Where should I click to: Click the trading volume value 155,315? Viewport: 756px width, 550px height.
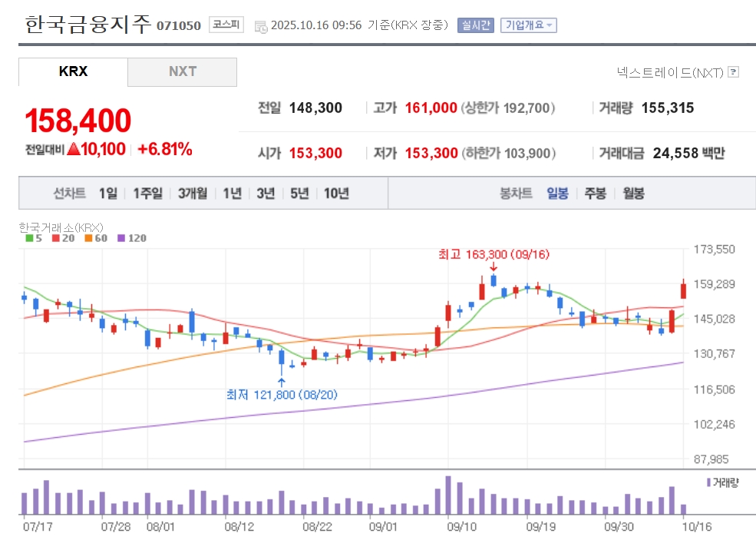(668, 108)
